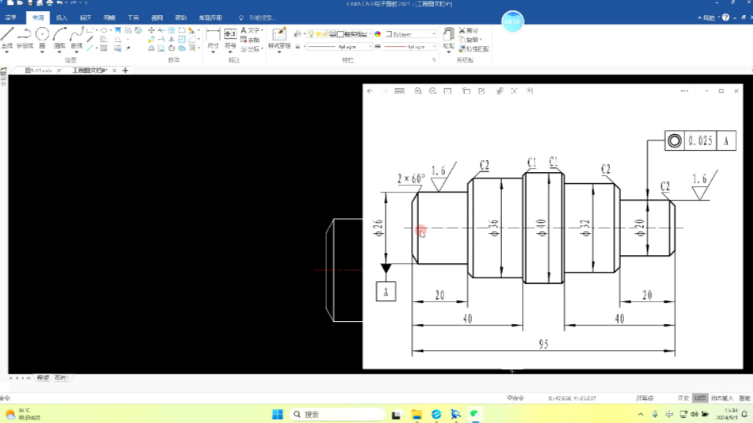Viewport: 753px width, 423px height.
Task: Select the Arc drawing tool
Action: pyautogui.click(x=60, y=37)
